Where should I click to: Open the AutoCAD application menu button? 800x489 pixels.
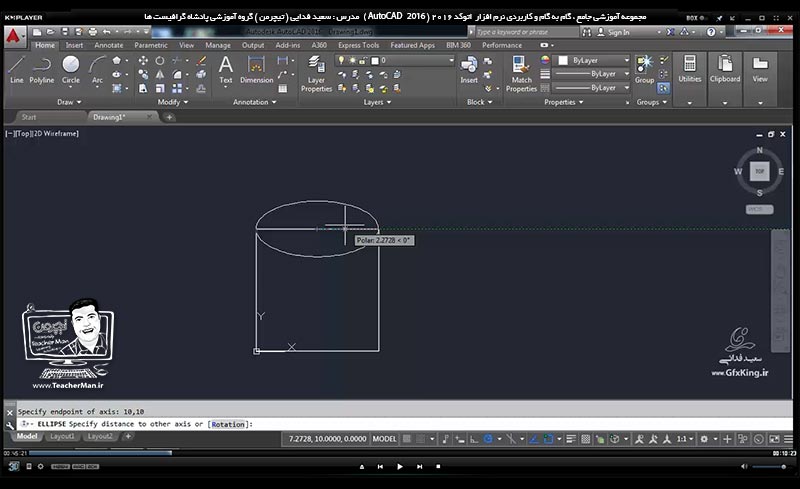(x=14, y=37)
